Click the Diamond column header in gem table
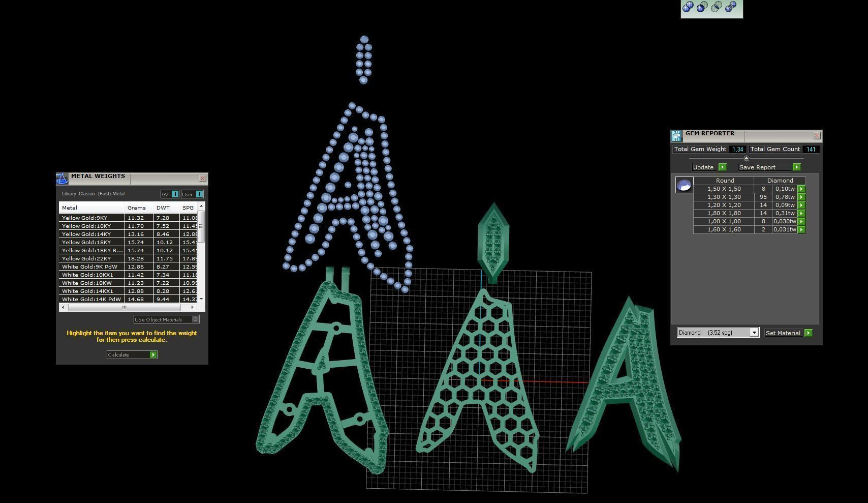Viewport: 868px width, 503px height. [780, 181]
